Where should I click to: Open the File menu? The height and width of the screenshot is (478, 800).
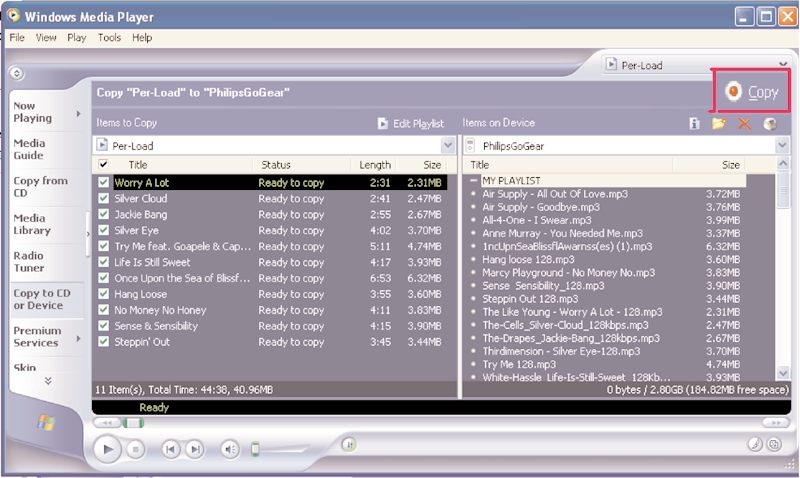[x=17, y=38]
